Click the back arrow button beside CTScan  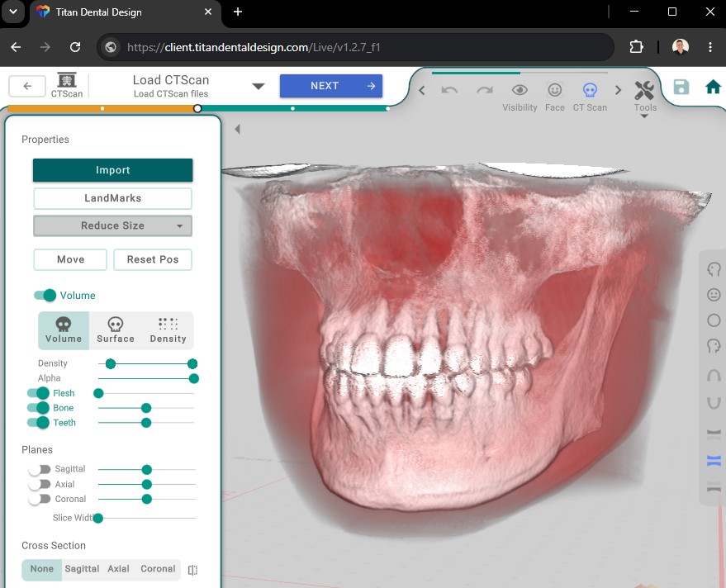point(27,86)
